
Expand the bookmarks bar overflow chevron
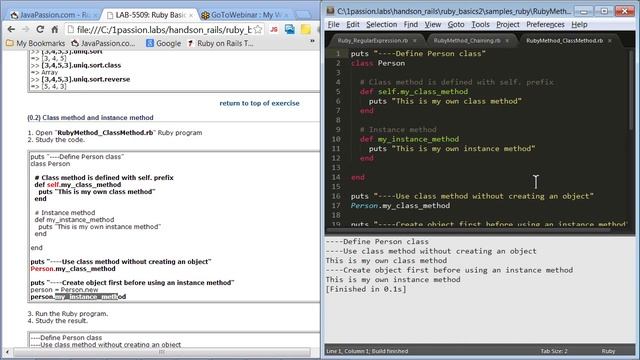pyautogui.click(x=312, y=41)
